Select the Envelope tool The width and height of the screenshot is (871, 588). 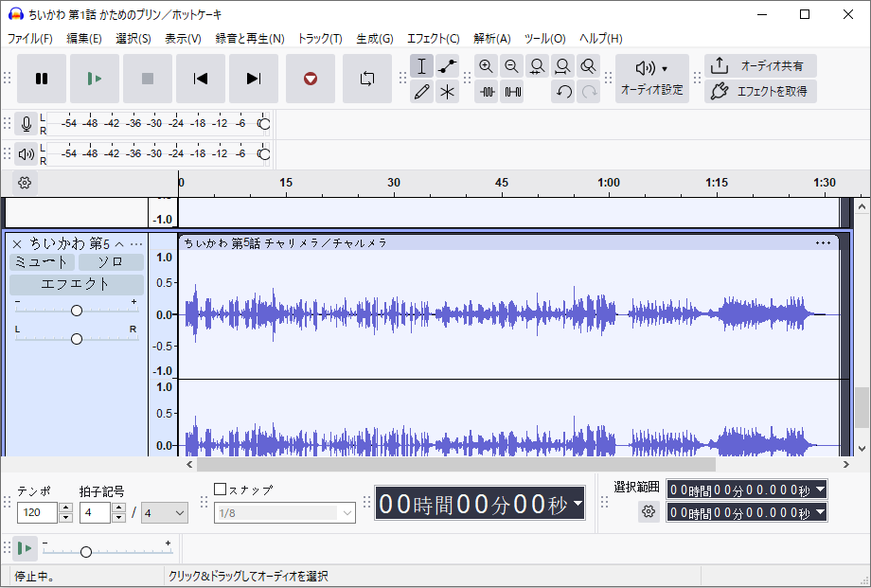pyautogui.click(x=448, y=66)
